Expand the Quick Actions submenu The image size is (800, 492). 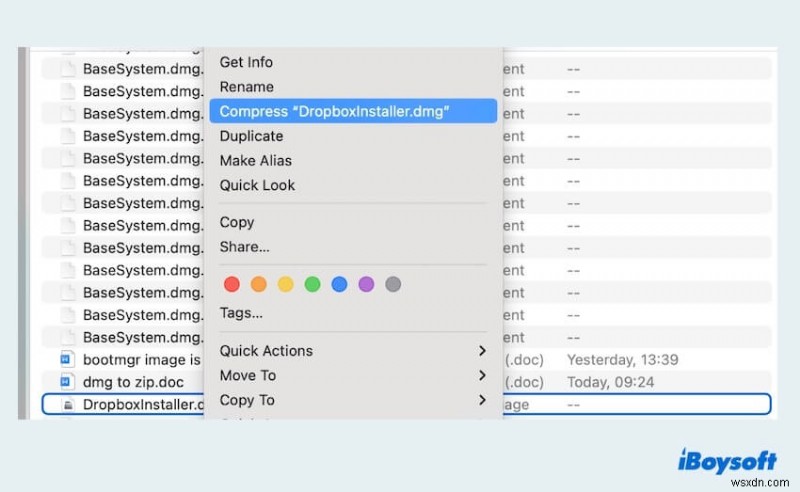(x=353, y=351)
